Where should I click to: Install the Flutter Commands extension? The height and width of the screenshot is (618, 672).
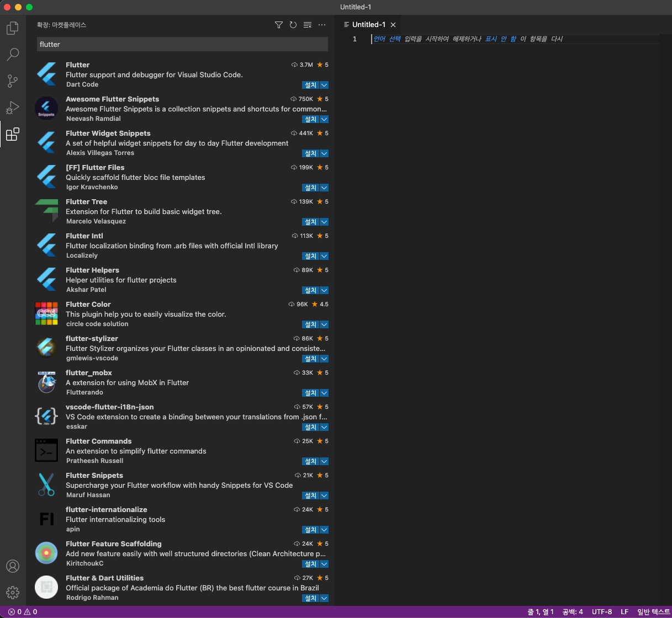[x=311, y=461]
